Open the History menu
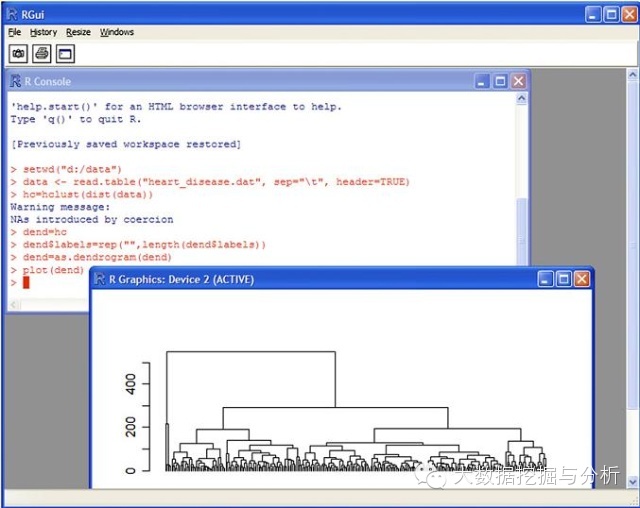 coord(43,32)
